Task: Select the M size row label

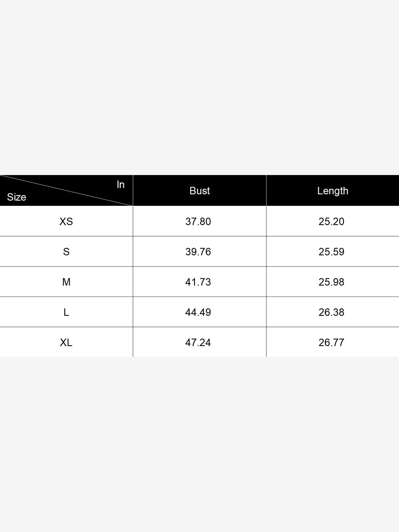Action: 66,282
